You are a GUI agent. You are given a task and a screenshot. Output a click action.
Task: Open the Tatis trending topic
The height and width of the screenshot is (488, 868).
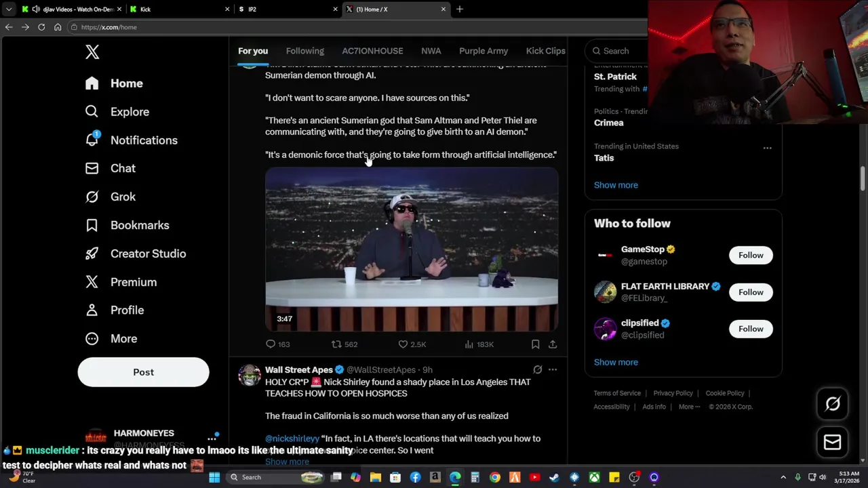(x=604, y=158)
